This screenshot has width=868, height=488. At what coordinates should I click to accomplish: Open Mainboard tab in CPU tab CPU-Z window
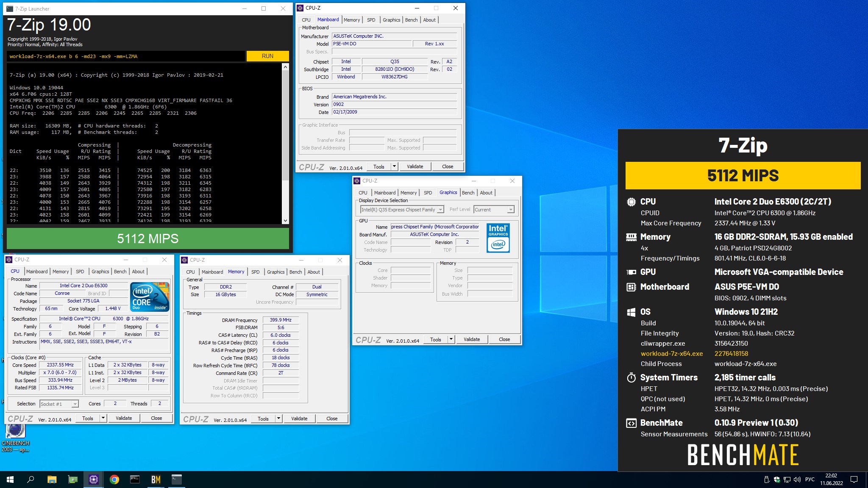click(37, 272)
